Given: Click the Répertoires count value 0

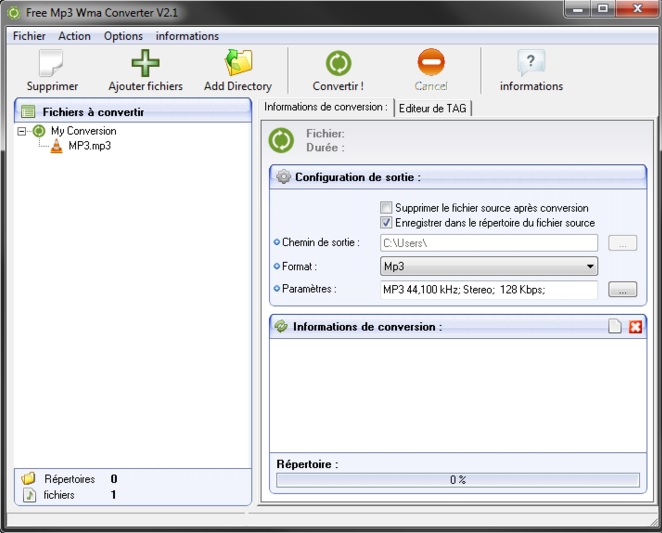Looking at the screenshot, I should coord(114,479).
